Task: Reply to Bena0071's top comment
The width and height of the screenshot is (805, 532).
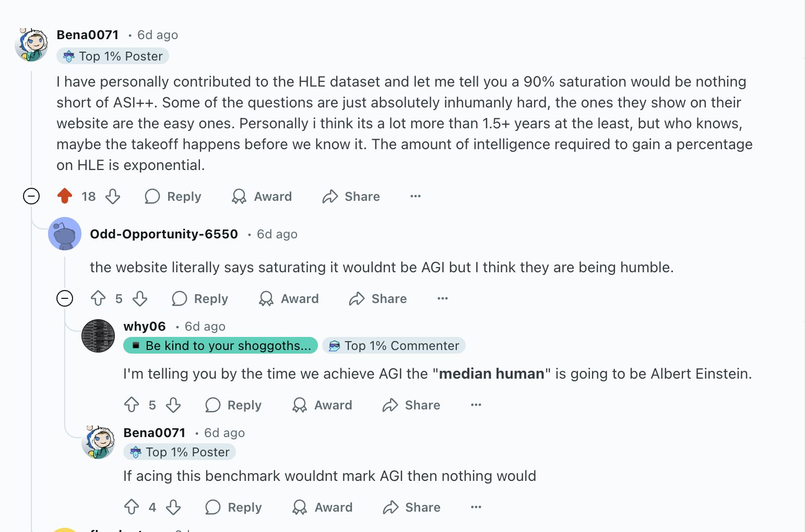Action: [173, 196]
